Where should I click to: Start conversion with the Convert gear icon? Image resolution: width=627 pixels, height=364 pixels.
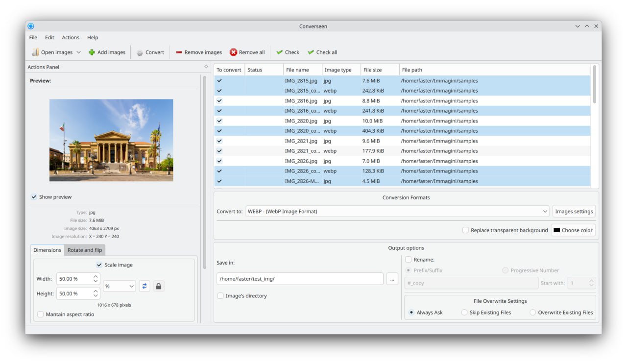tap(140, 52)
